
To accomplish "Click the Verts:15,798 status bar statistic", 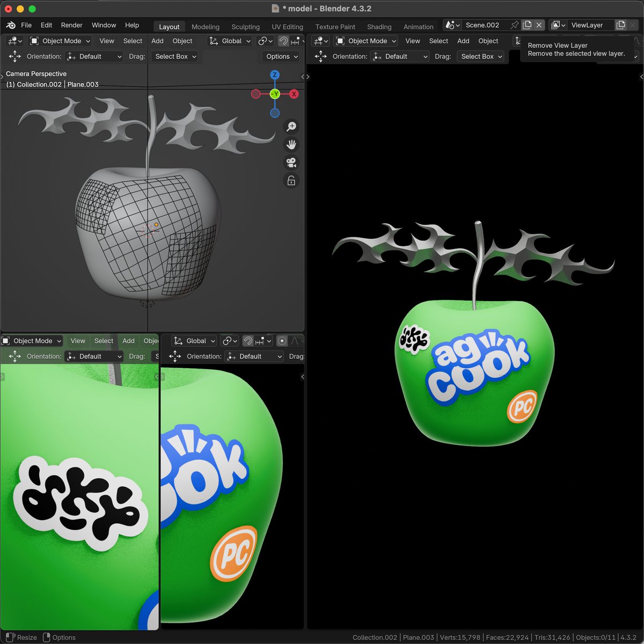I will coord(460,638).
